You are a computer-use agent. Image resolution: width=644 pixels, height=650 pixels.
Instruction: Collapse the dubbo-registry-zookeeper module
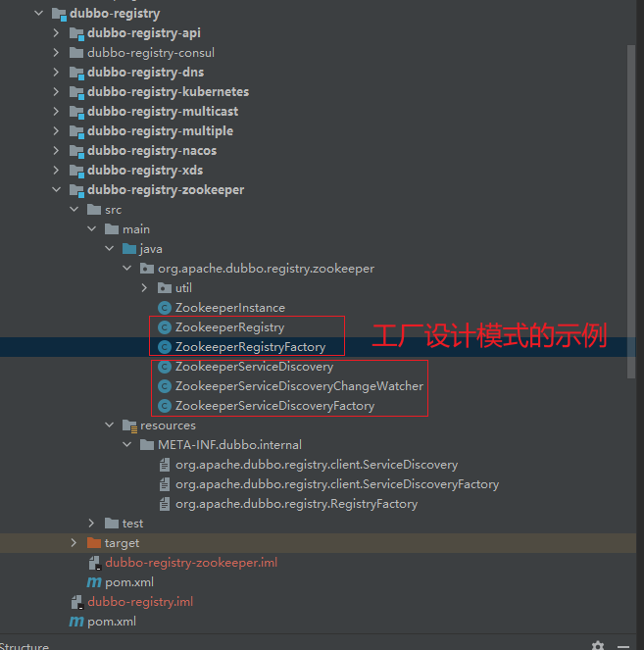[x=56, y=190]
